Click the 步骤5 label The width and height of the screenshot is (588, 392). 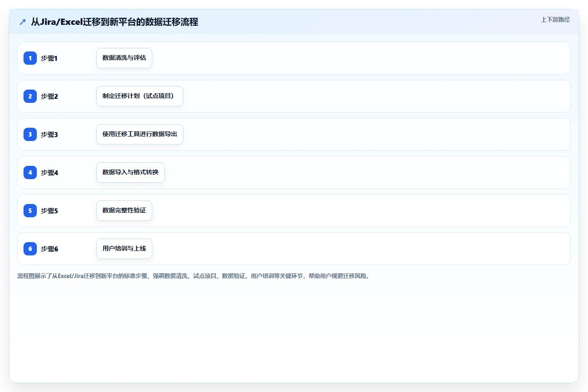(x=49, y=211)
